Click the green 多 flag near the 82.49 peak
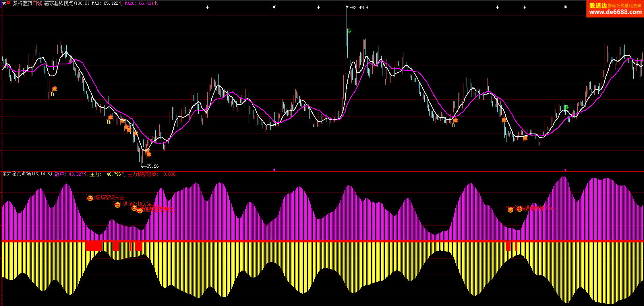Viewport: 644px width, 306px height. pyautogui.click(x=349, y=31)
